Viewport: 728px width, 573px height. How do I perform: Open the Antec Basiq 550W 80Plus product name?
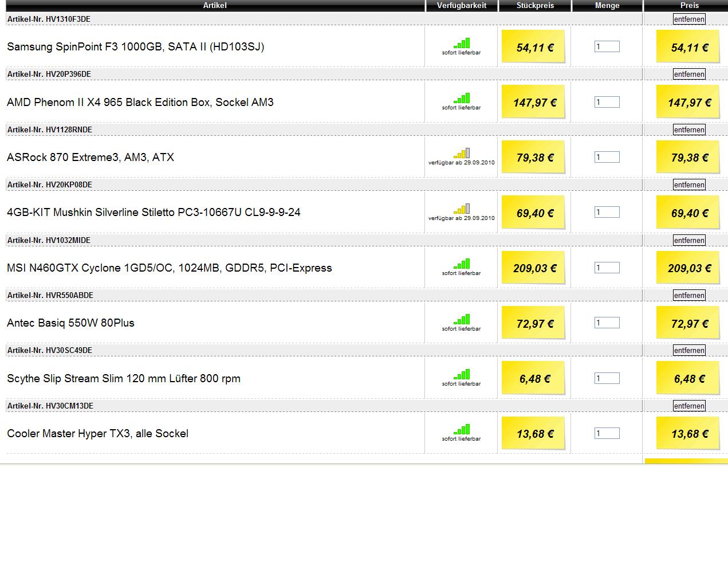70,323
